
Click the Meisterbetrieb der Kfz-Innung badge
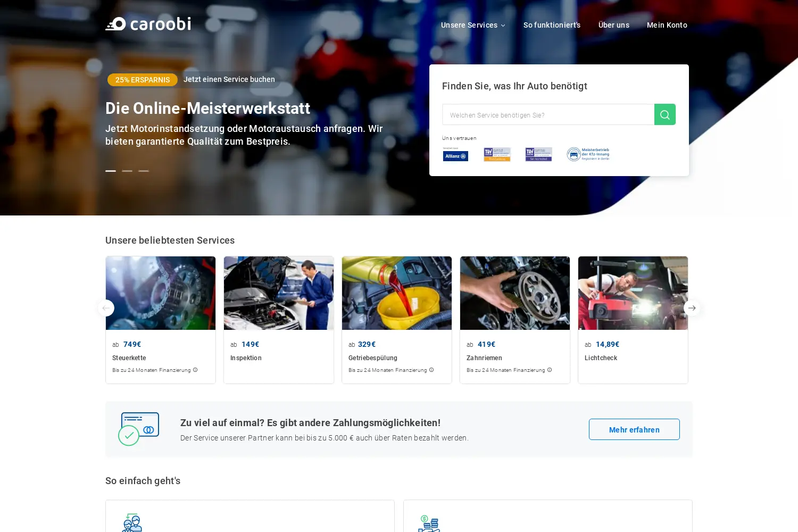tap(588, 154)
